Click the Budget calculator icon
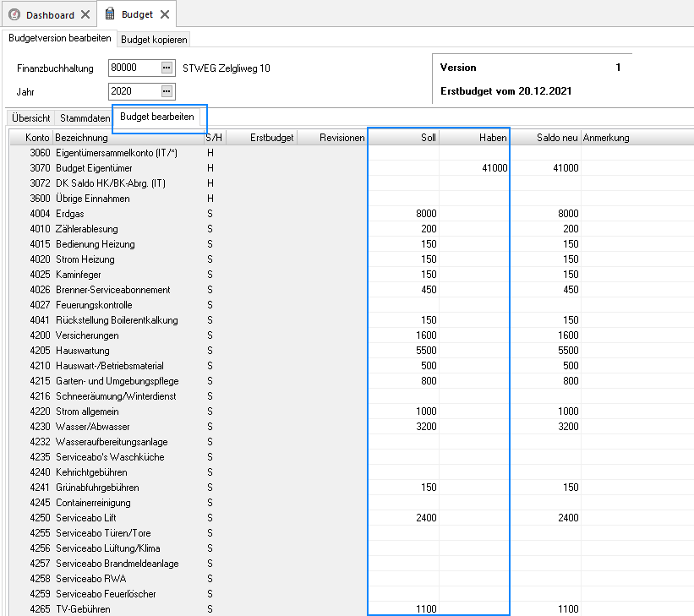694x616 pixels. 110,14
